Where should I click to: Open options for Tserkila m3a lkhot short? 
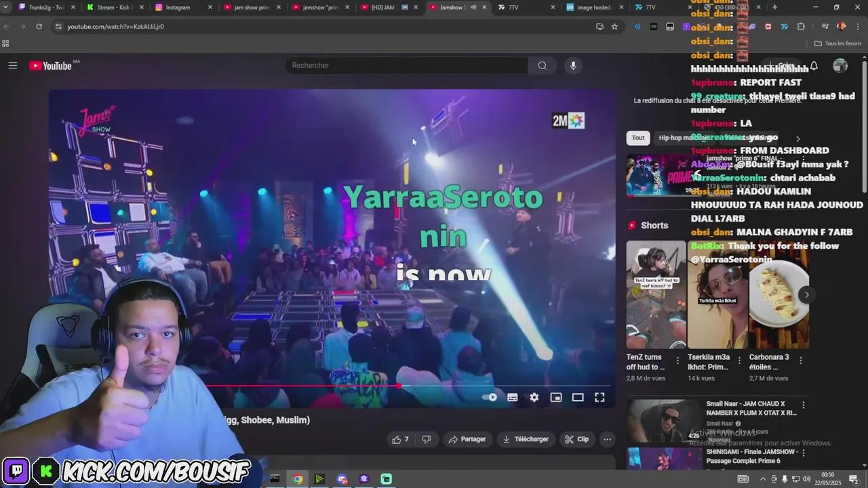(x=739, y=361)
